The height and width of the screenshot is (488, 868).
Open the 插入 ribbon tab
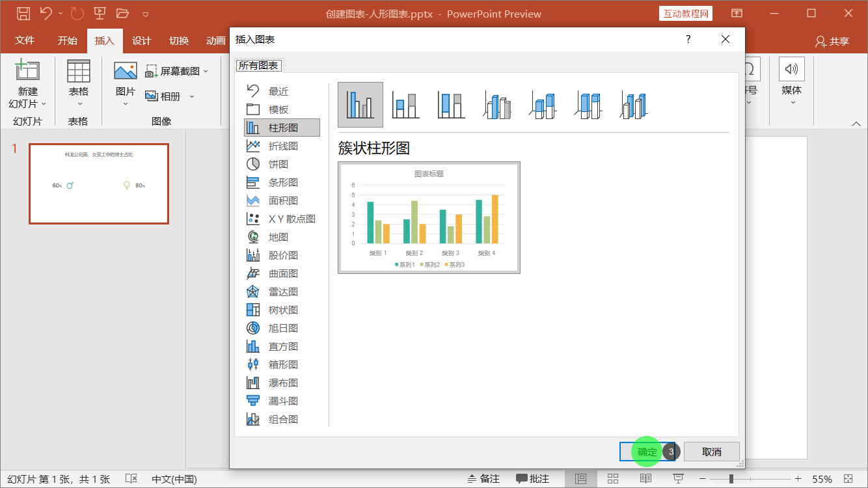point(105,40)
